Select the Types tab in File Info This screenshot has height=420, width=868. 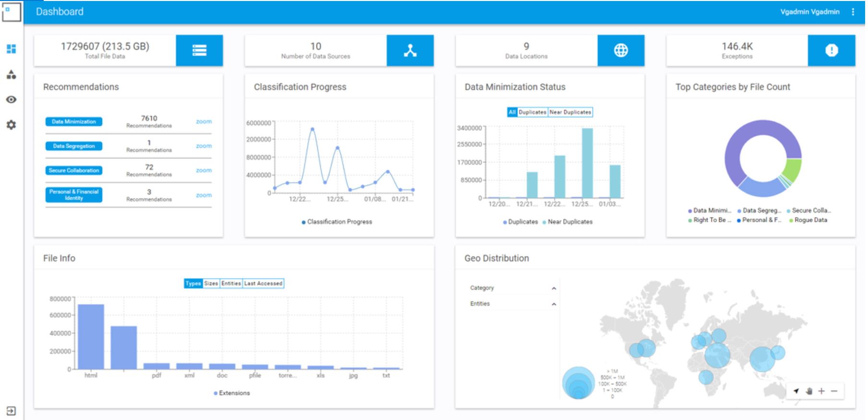tap(193, 284)
